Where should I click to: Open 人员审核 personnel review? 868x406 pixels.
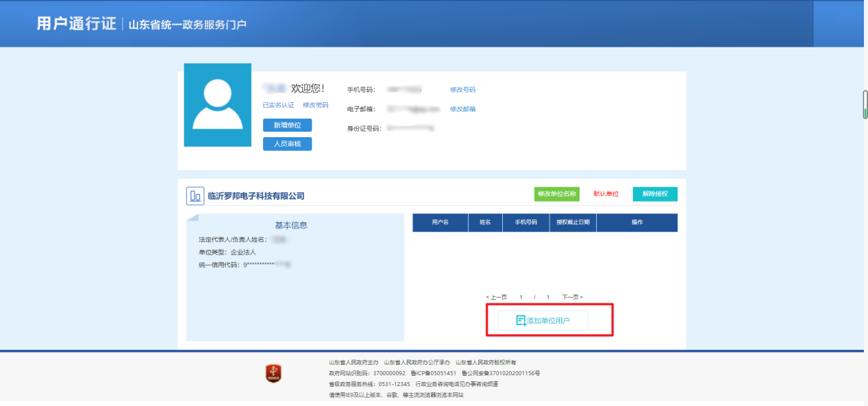(287, 143)
